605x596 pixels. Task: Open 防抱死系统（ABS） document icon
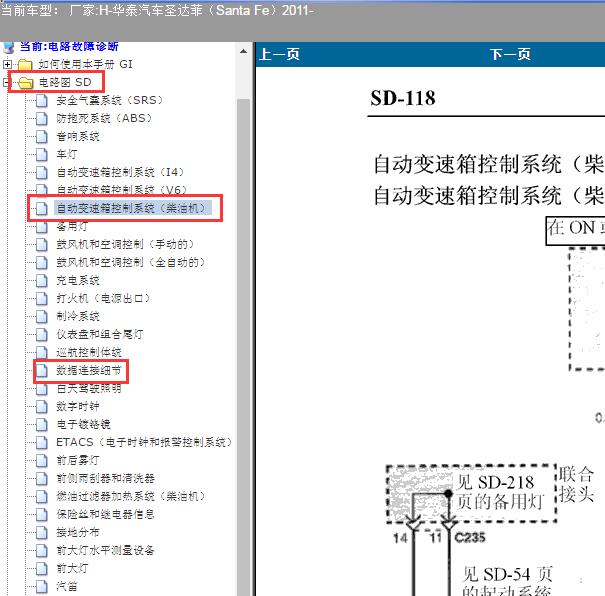click(42, 118)
